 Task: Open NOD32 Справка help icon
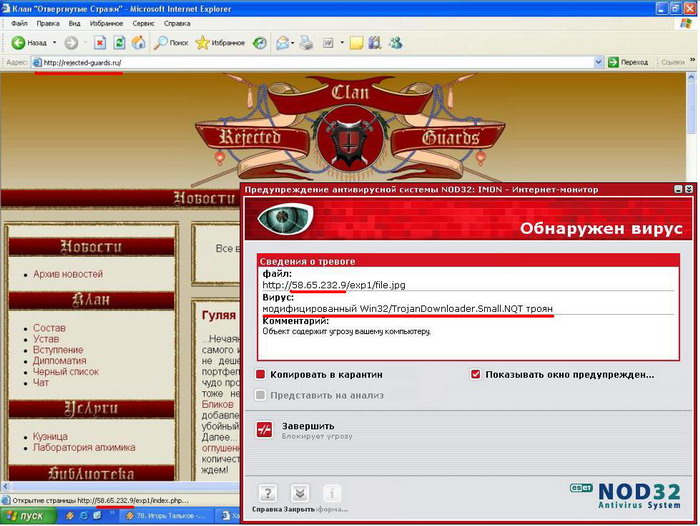coord(267,493)
